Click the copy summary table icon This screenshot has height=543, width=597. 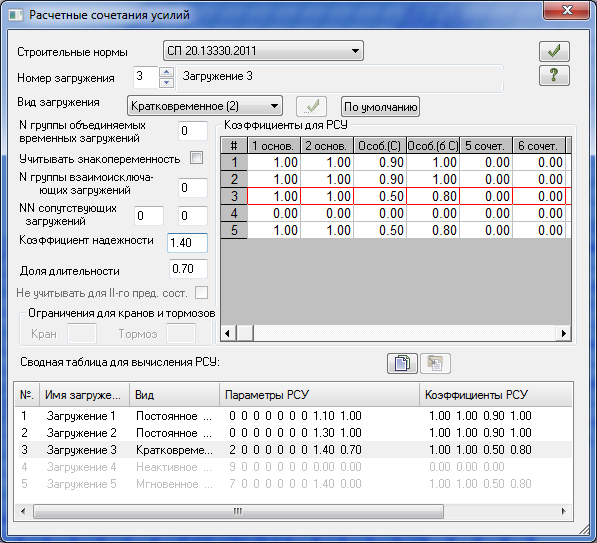pos(402,363)
